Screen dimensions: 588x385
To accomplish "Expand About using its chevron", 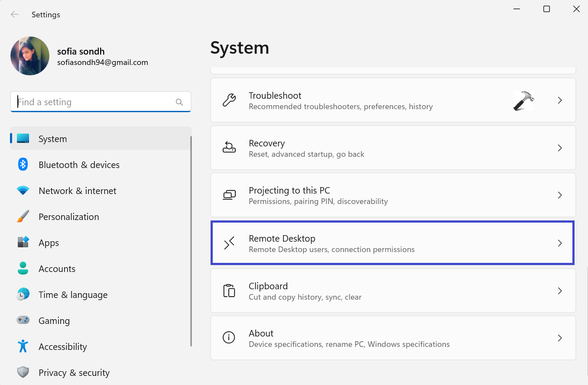I will [560, 338].
